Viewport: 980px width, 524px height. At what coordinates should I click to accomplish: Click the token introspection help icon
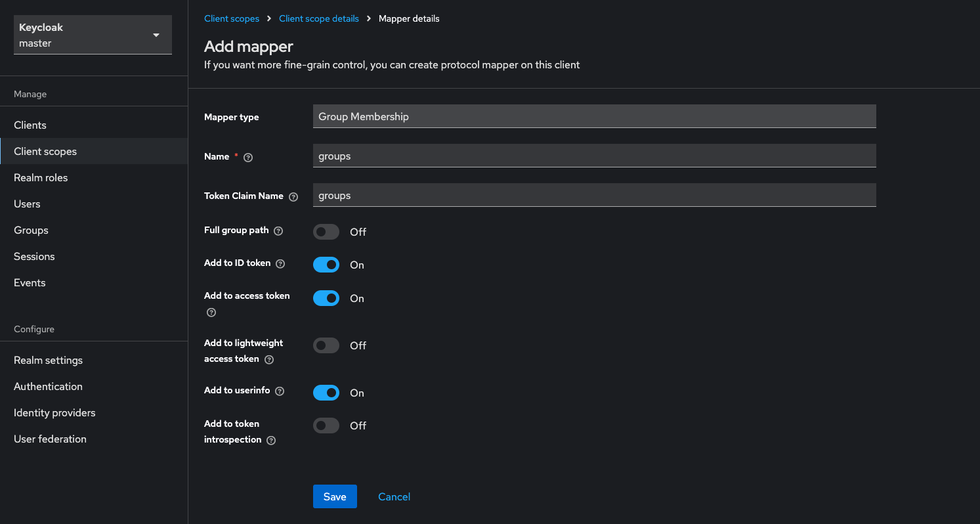click(x=271, y=440)
